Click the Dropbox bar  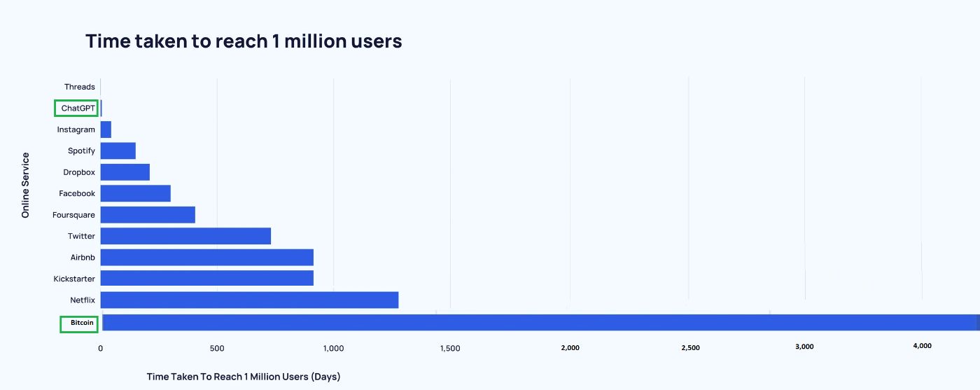click(125, 172)
